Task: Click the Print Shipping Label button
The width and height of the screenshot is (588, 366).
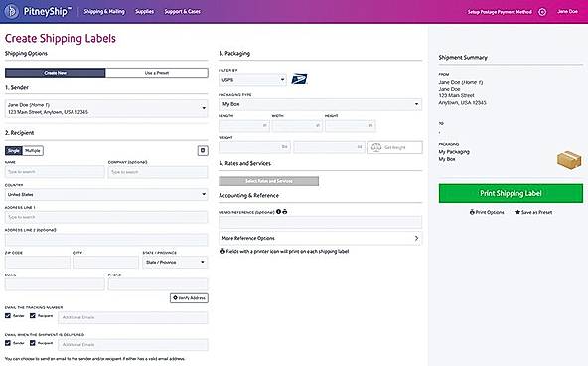Action: pyautogui.click(x=511, y=193)
